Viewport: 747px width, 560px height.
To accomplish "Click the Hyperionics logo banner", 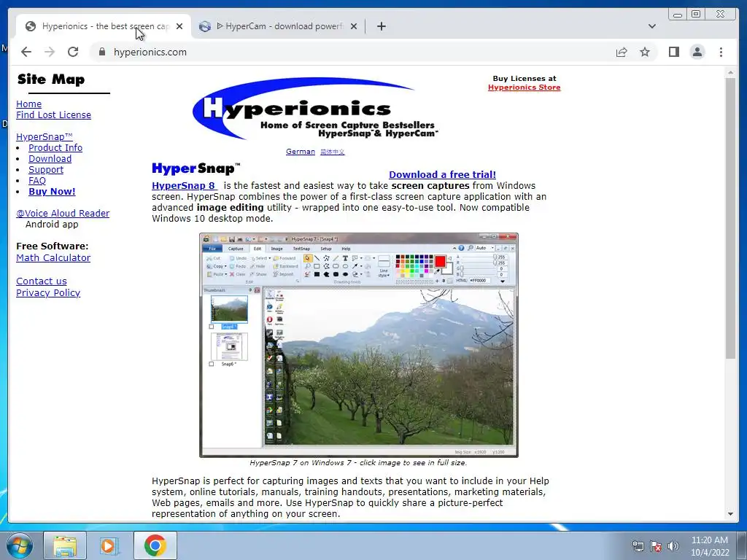I will pos(314,109).
